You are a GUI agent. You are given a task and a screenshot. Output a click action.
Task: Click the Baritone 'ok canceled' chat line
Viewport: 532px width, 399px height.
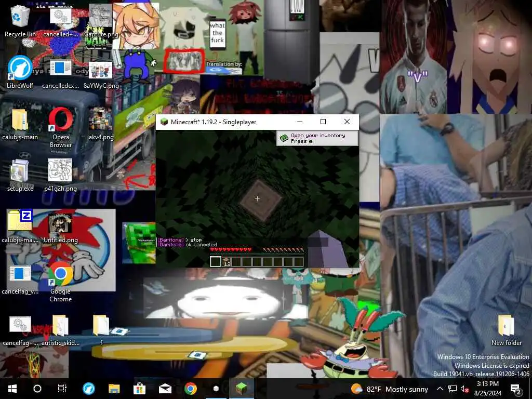(187, 245)
